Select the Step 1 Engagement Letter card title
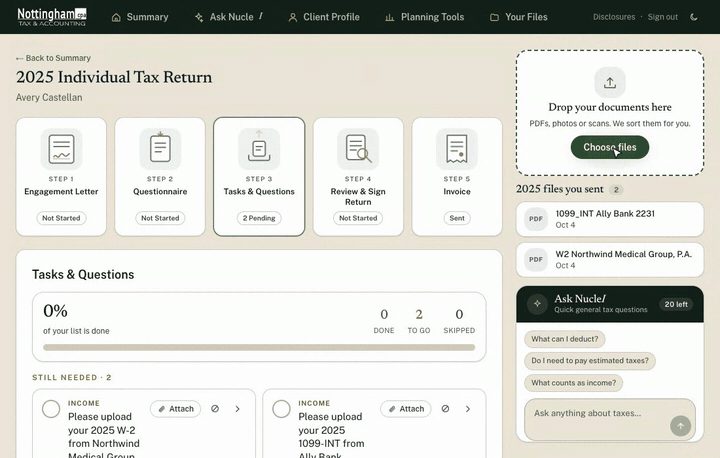 [61, 192]
